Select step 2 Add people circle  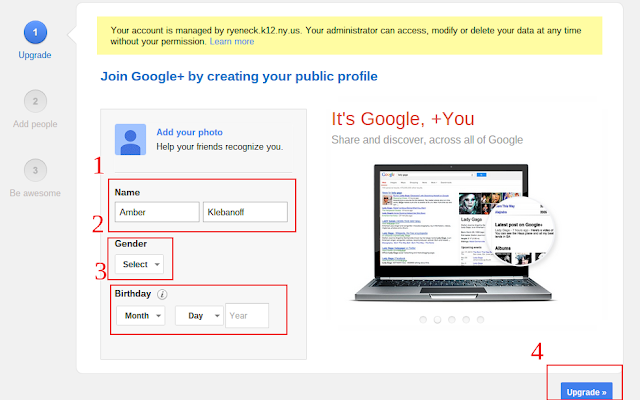click(35, 101)
